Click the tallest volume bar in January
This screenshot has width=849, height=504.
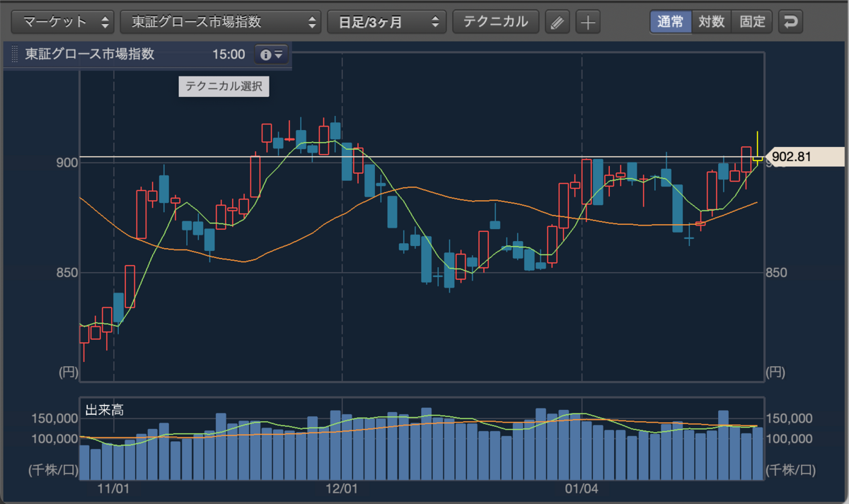tap(723, 443)
